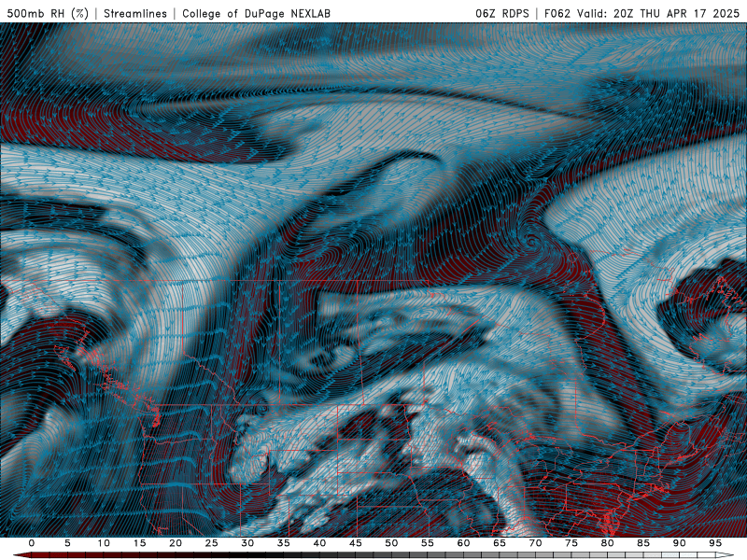Screen dimensions: 747x560
Task: Click the color scale label "30"
Action: (x=247, y=543)
